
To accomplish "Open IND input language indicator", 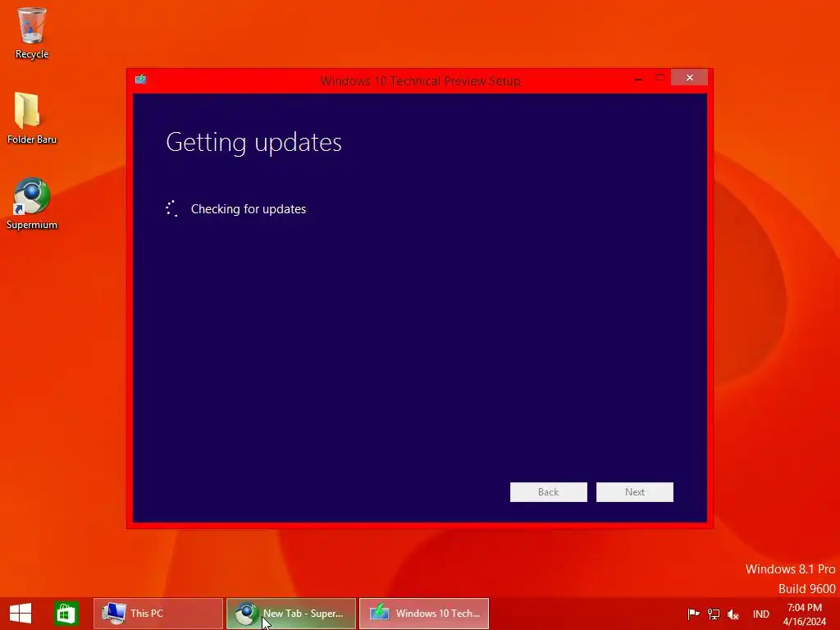I will pos(760,614).
